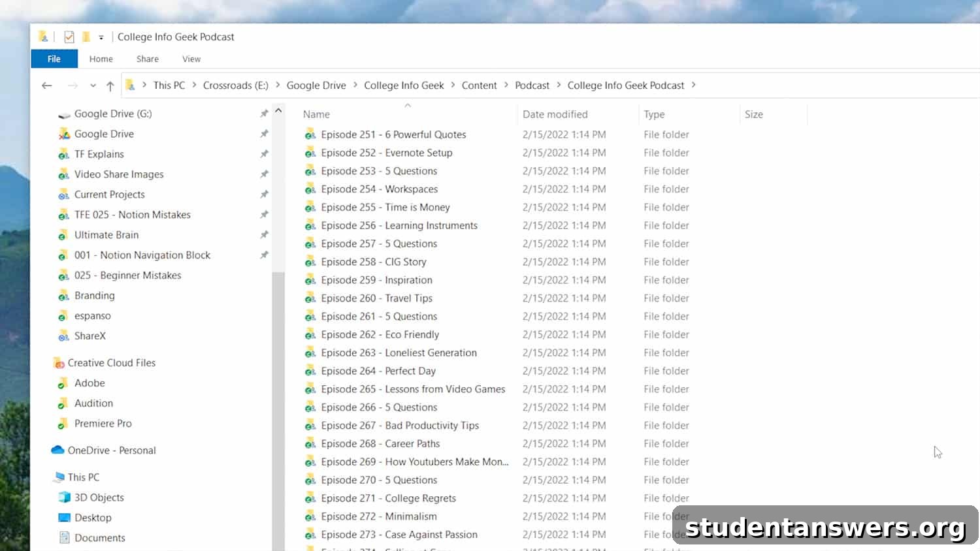Select Episode 263 - Loneliest Generation
Screen dimensions: 980x551
(x=399, y=353)
